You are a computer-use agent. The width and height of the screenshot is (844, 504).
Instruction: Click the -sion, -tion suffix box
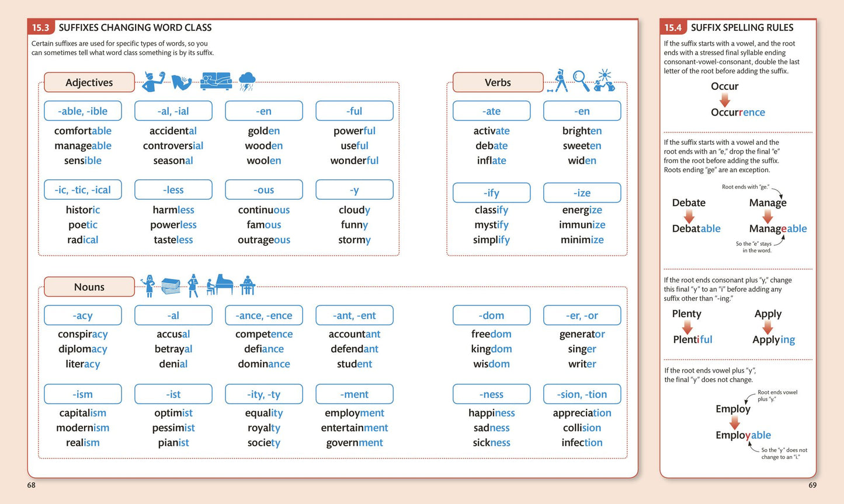pos(582,394)
